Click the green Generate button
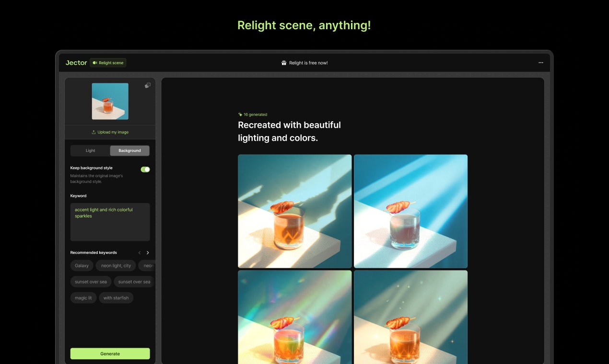Image resolution: width=609 pixels, height=364 pixels. [110, 353]
